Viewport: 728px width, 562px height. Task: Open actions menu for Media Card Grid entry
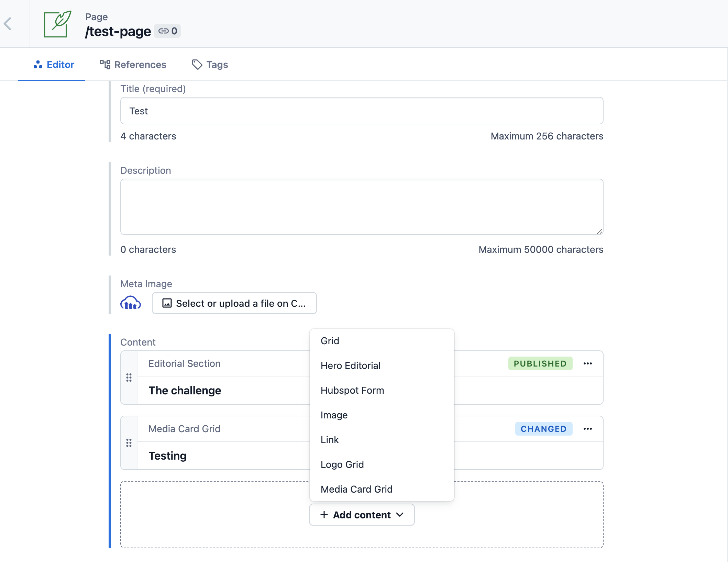click(587, 429)
